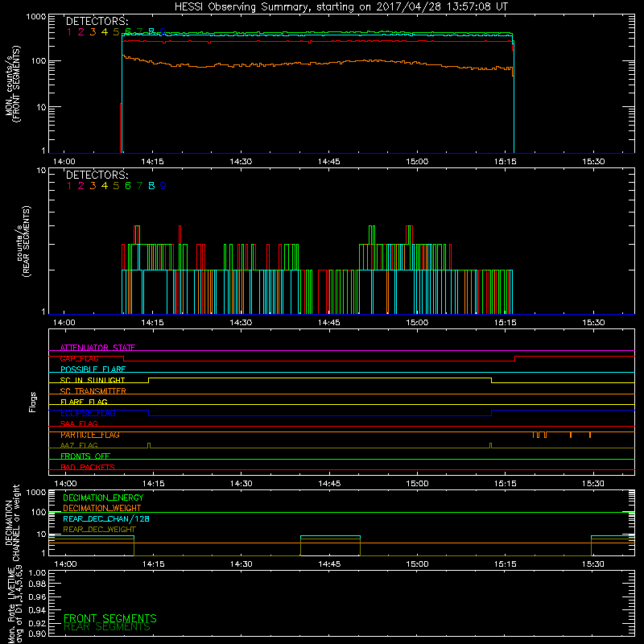Click the 0.94 tick label on livetime axis
The width and height of the screenshot is (644, 644).
(37, 609)
